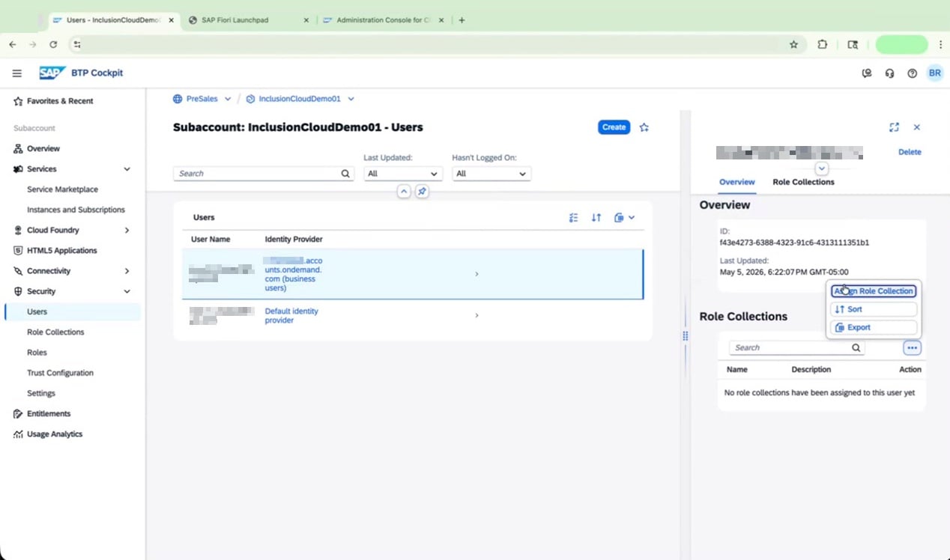Choose Export from overflow menu
The image size is (950, 560).
874,327
